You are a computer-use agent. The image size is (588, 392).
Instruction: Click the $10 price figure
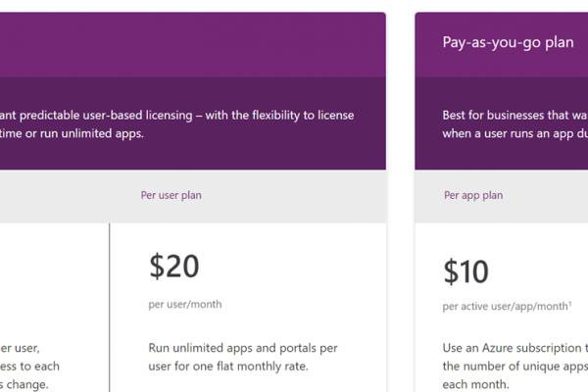[x=465, y=271]
